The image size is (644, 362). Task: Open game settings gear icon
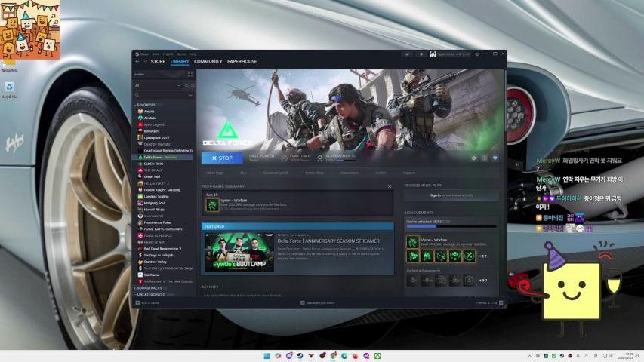474,158
